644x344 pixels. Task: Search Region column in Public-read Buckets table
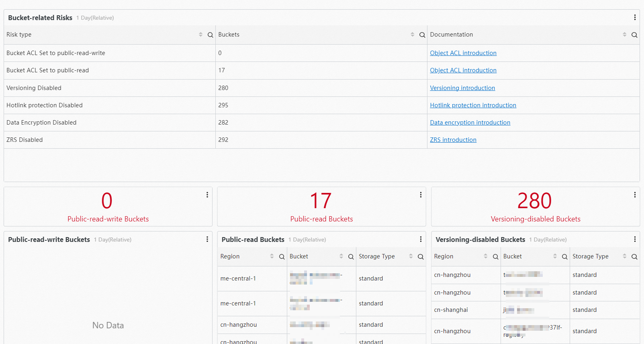pyautogui.click(x=282, y=257)
